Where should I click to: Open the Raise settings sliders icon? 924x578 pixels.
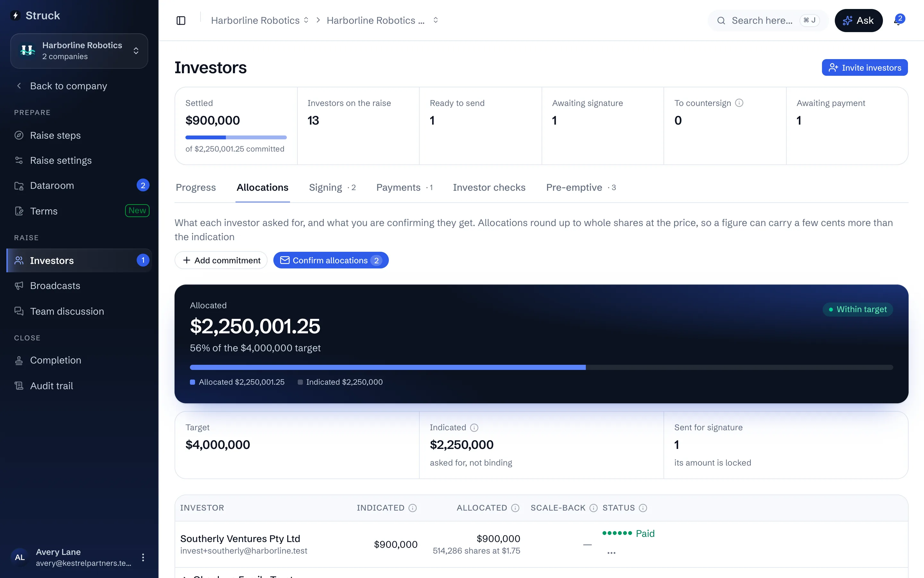[19, 160]
